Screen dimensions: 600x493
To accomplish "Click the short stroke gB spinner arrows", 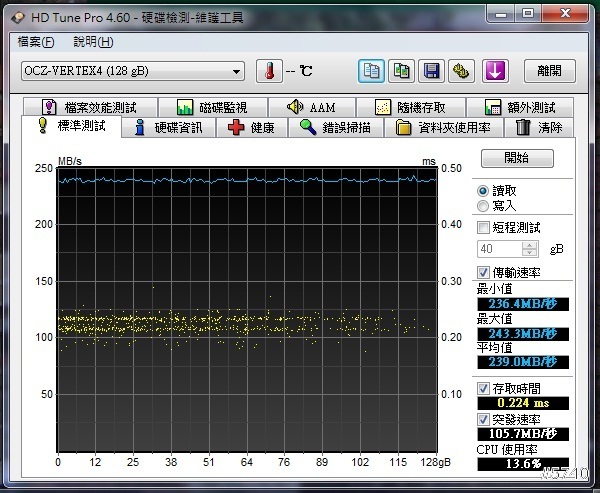I will [x=531, y=249].
